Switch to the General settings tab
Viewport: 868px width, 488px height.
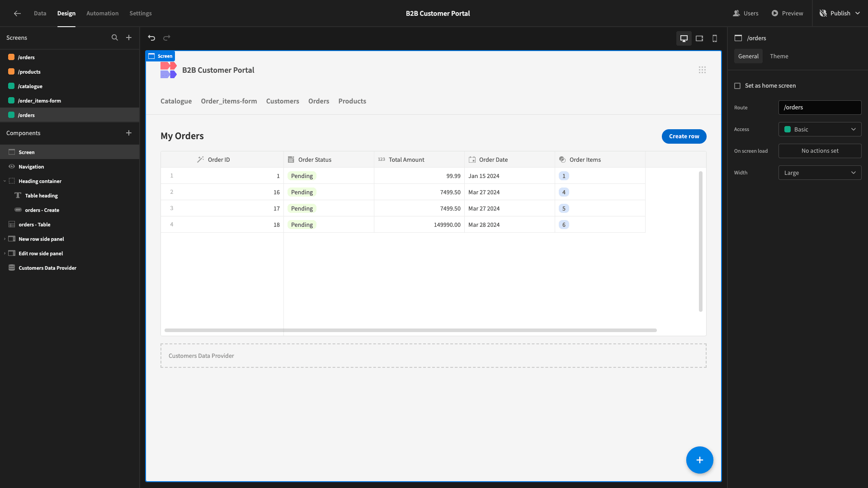click(x=748, y=56)
